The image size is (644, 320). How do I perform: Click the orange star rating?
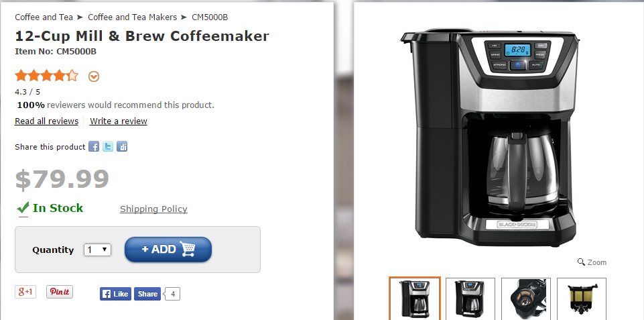coord(46,76)
